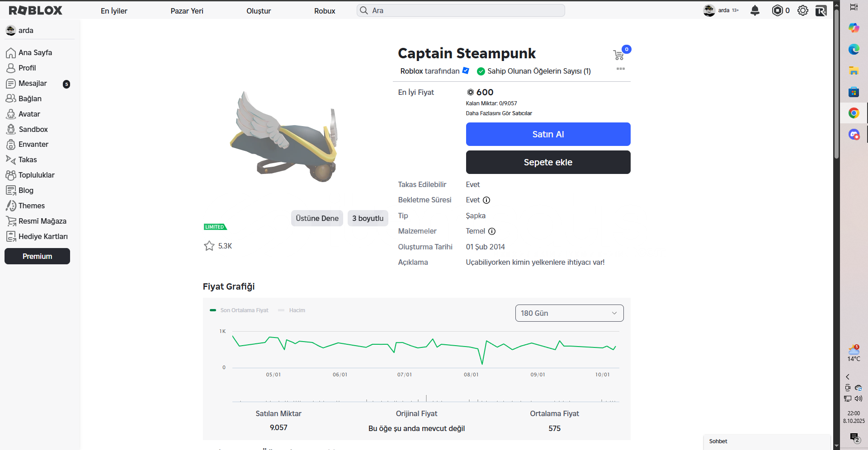Open the shopping cart icon
Viewport: 868px width, 450px height.
tap(618, 55)
